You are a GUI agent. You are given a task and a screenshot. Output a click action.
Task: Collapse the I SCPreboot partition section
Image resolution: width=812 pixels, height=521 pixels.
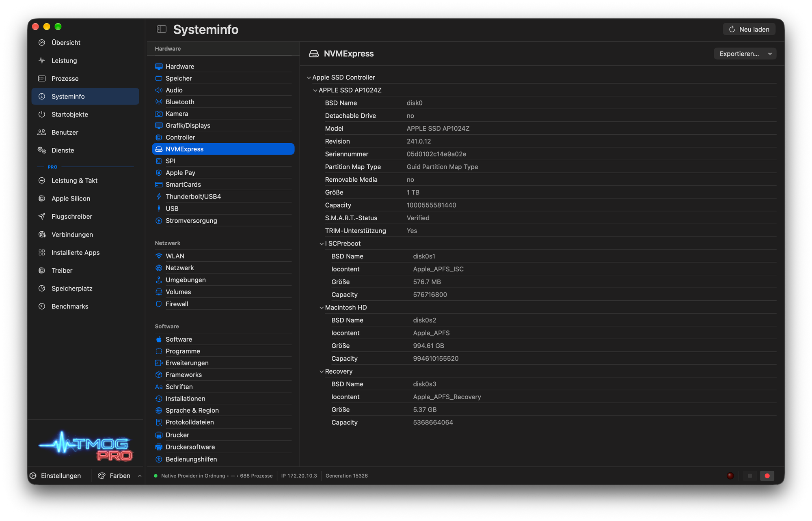[x=322, y=244]
